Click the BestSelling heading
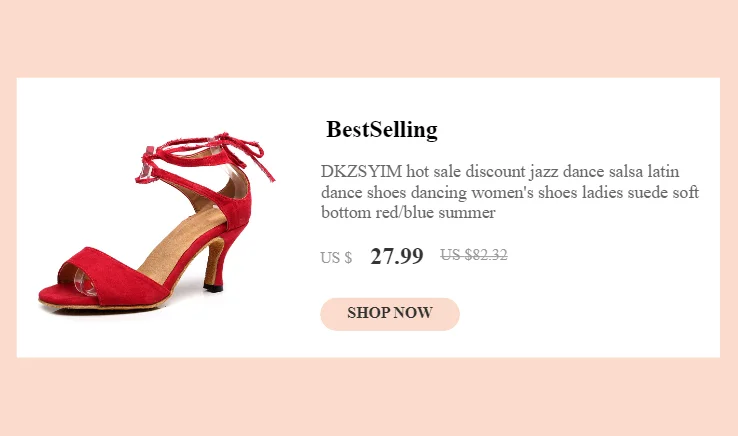The height and width of the screenshot is (436, 738). 382,130
